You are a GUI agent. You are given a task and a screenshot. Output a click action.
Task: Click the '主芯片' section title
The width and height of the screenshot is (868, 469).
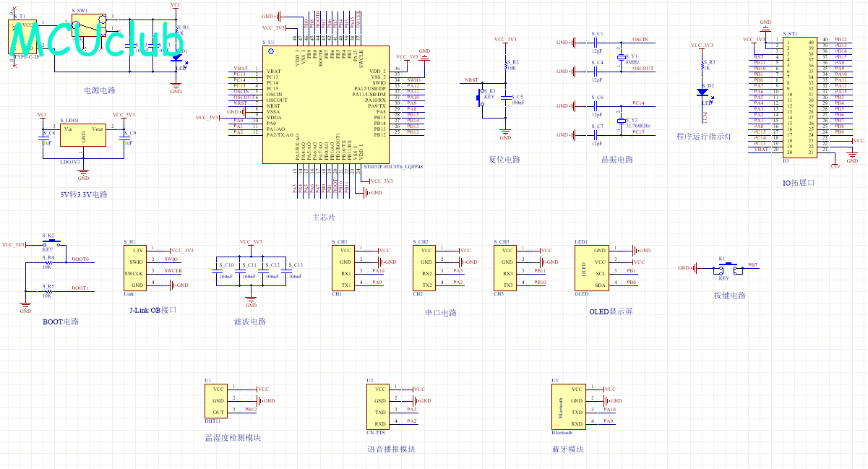click(x=324, y=217)
